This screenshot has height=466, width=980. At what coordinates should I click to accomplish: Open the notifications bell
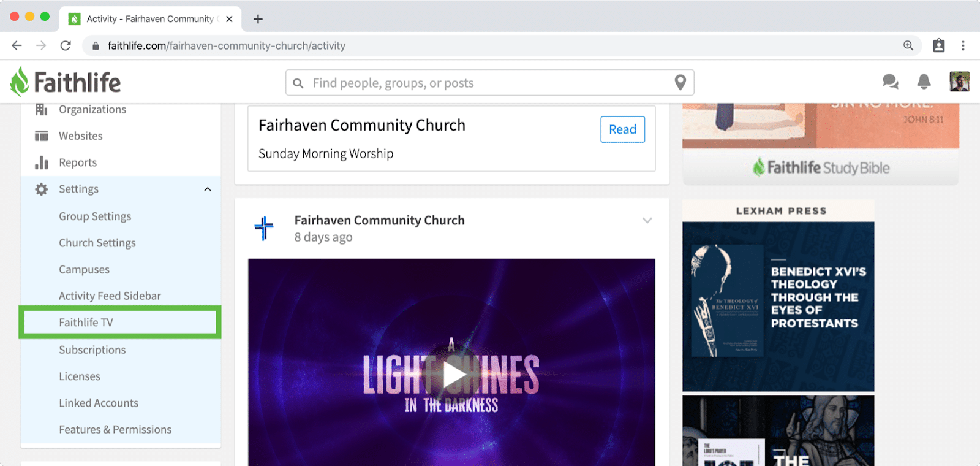pos(924,82)
